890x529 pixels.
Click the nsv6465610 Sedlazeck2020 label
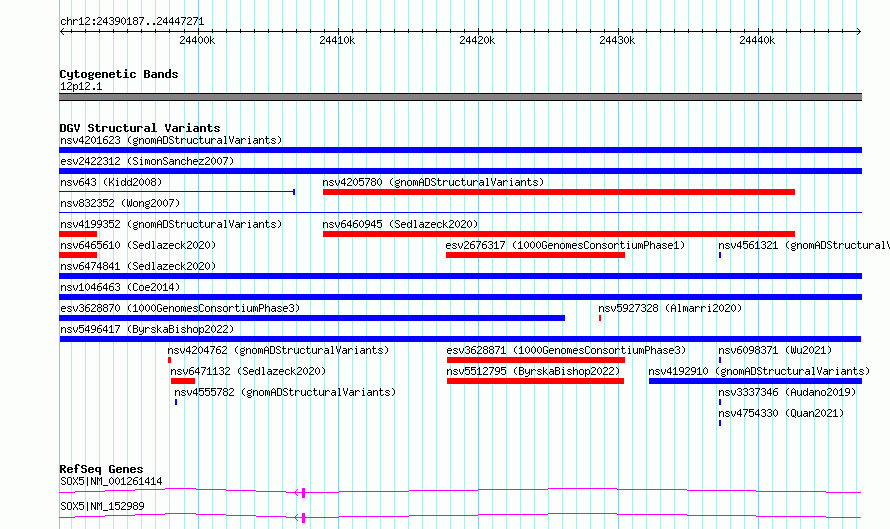138,245
